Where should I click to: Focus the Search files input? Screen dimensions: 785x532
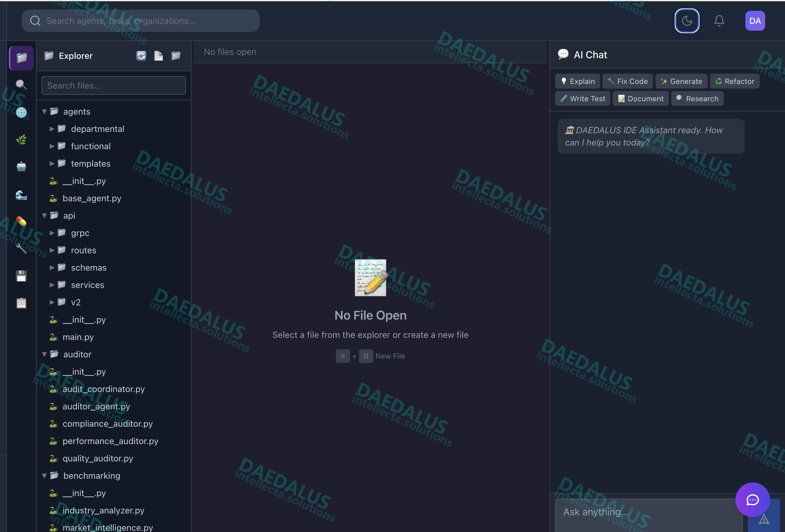(113, 85)
